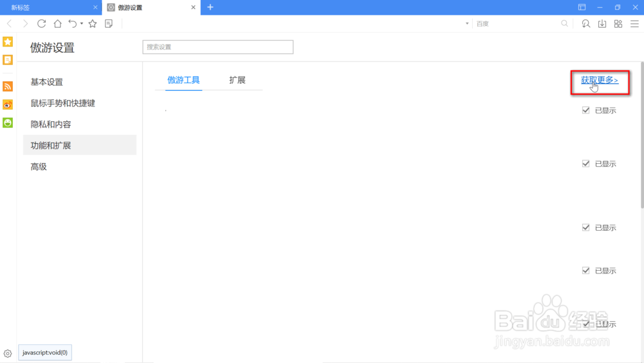Click the favorites star toolbar icon
The width and height of the screenshot is (644, 363).
(x=93, y=24)
